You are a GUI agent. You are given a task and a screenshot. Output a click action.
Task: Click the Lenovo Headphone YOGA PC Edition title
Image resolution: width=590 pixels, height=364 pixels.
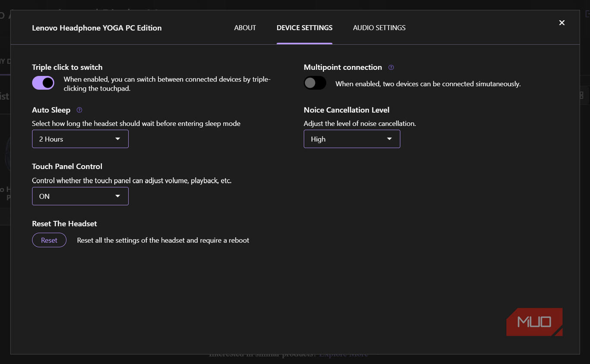click(97, 28)
